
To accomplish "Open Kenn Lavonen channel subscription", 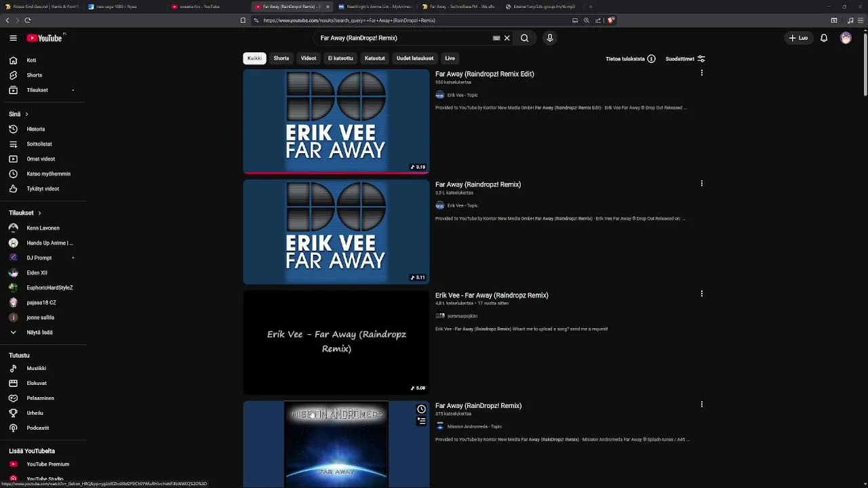I will [42, 228].
